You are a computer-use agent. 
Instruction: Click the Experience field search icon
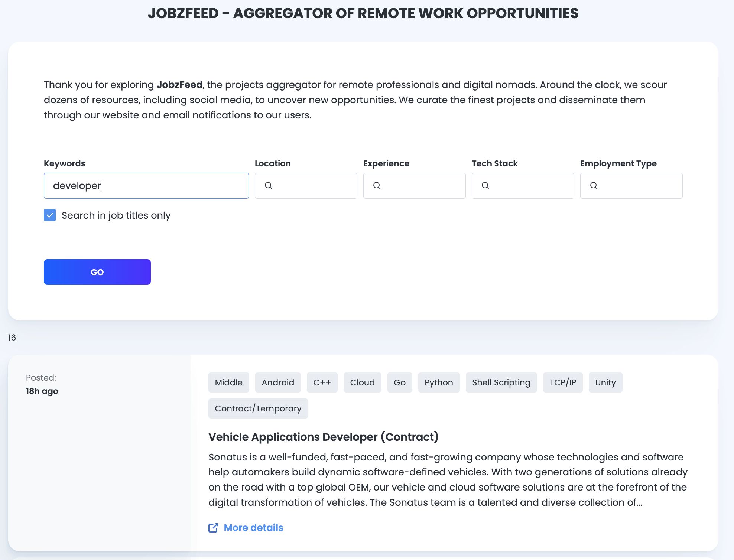pyautogui.click(x=377, y=186)
